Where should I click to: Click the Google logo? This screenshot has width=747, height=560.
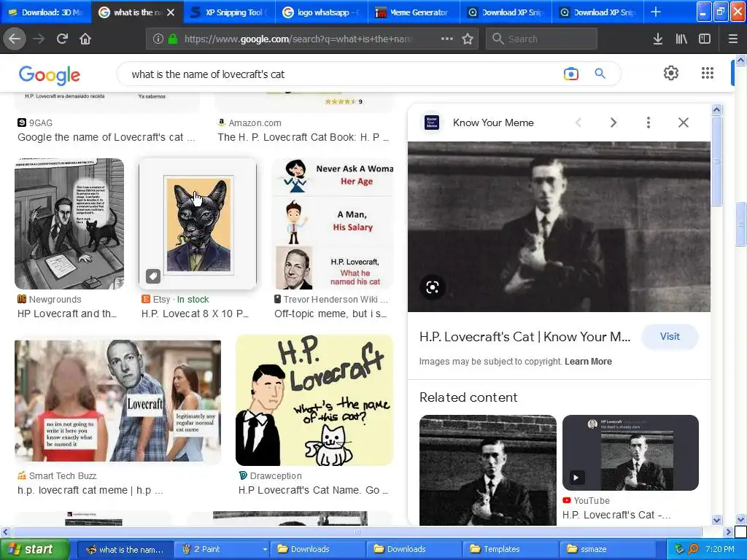[x=50, y=75]
